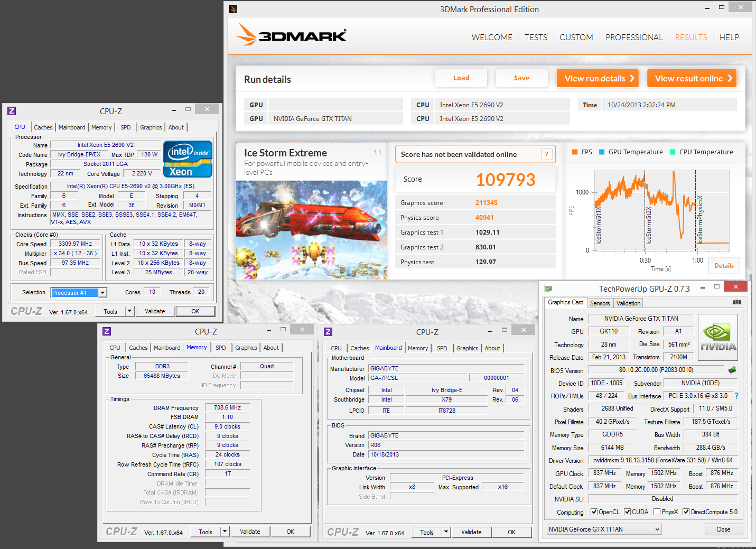
Task: Click mainboard model GA-7PCSL field
Action: pos(418,378)
